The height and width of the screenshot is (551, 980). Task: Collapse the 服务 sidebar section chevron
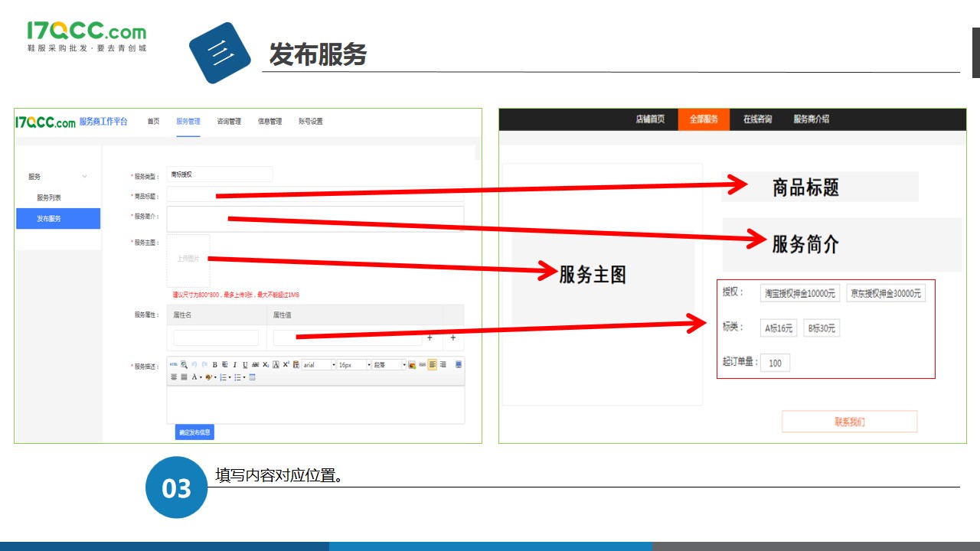tap(84, 177)
